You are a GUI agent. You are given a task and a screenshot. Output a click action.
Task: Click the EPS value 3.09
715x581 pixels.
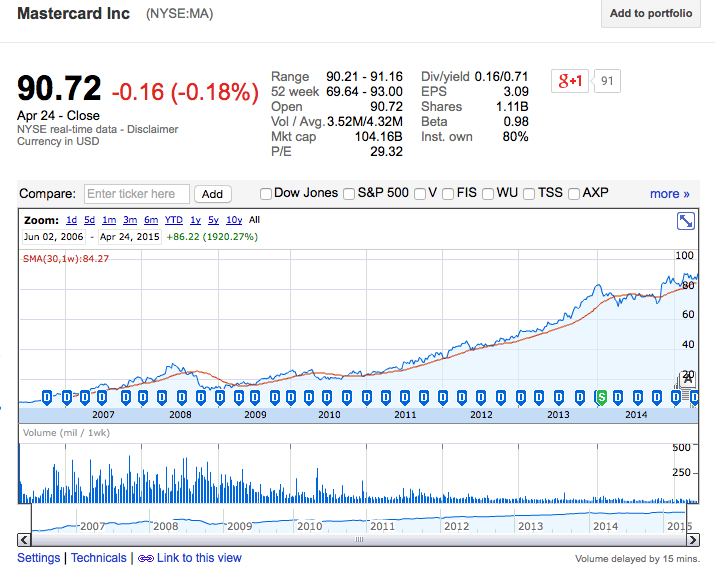(516, 91)
